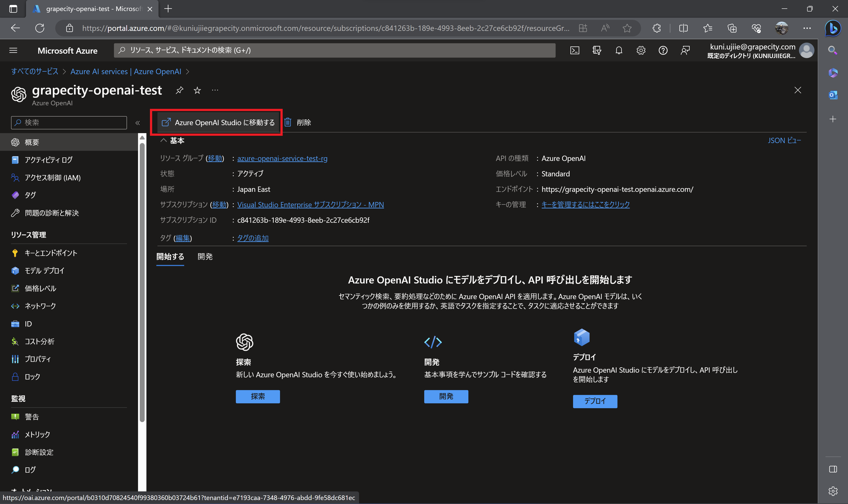Click the blue デプロイ button
The image size is (848, 504).
(x=595, y=401)
